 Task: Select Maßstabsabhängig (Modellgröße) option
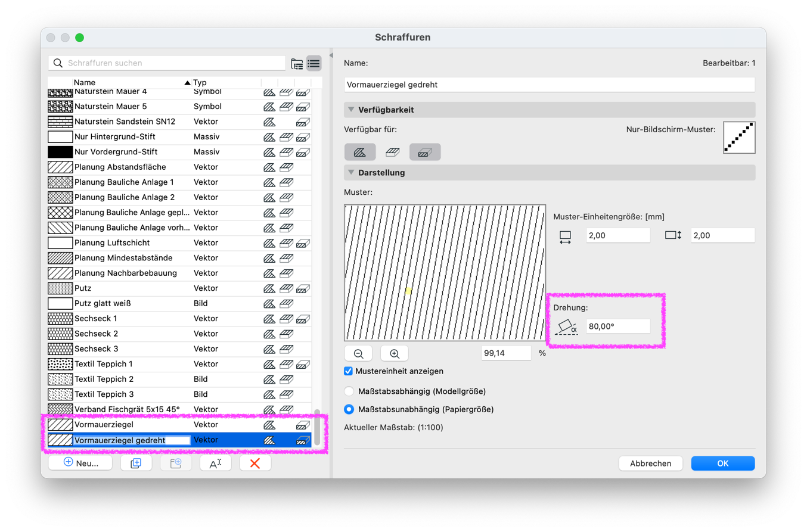[349, 391]
